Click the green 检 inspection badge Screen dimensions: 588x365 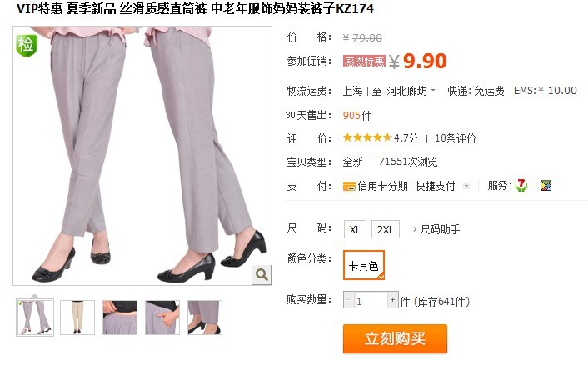point(27,46)
